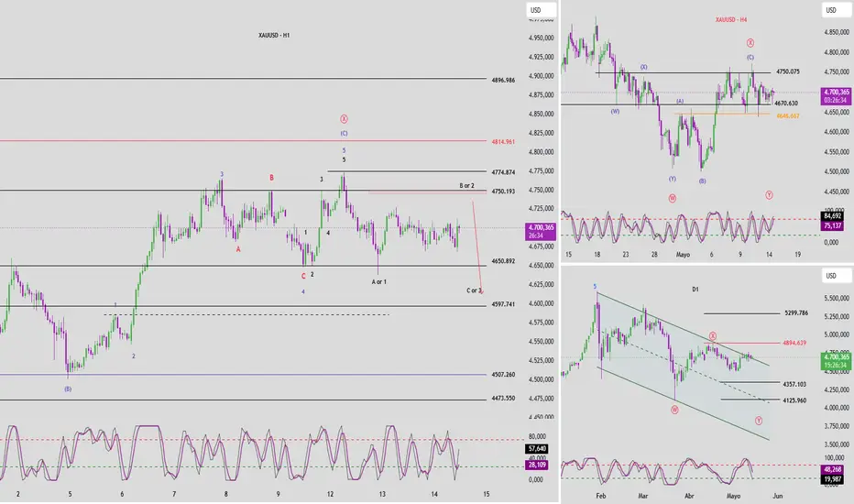Select the circled red X label on H1

pyautogui.click(x=344, y=119)
